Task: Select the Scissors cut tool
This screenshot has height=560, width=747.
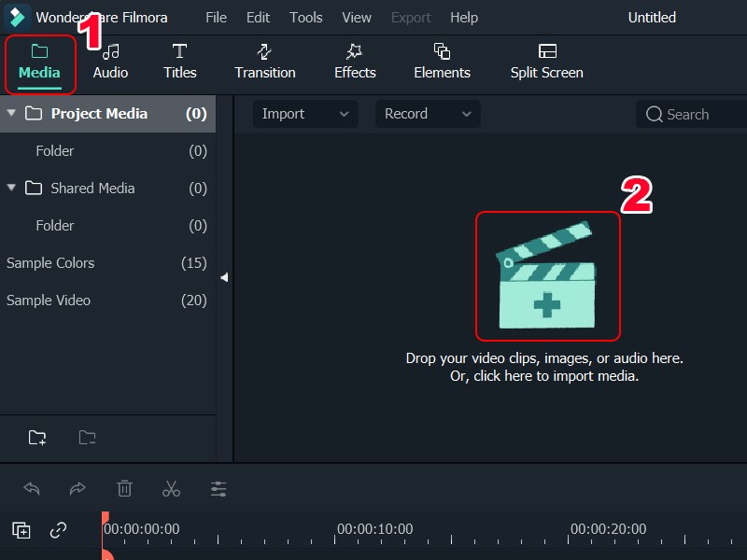Action: pyautogui.click(x=172, y=488)
